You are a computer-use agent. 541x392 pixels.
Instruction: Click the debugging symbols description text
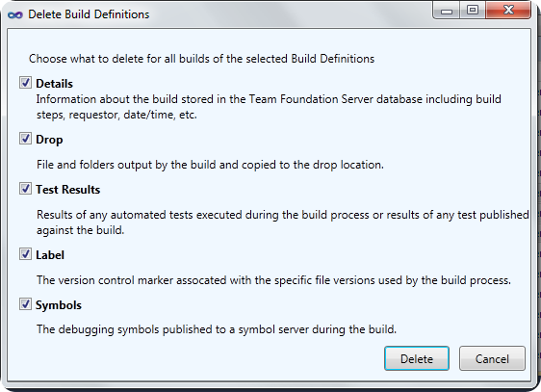tap(217, 329)
